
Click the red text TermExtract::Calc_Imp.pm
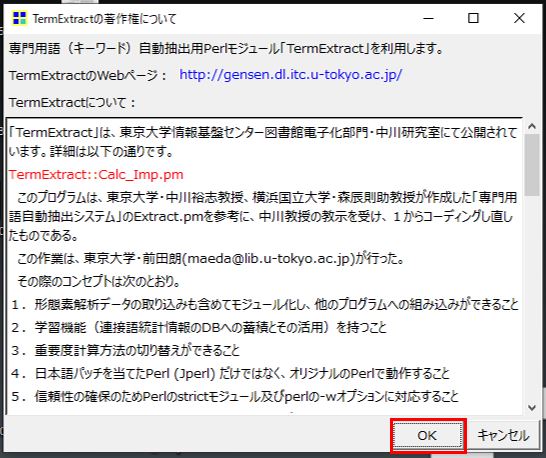click(96, 174)
